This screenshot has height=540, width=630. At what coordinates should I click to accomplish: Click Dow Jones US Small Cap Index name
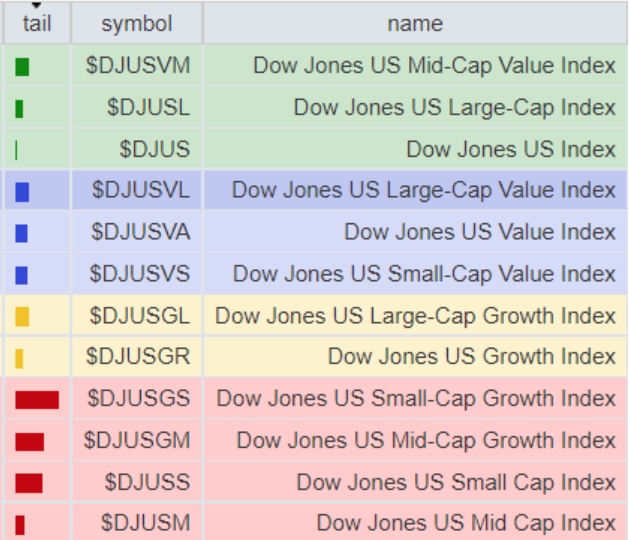(455, 483)
